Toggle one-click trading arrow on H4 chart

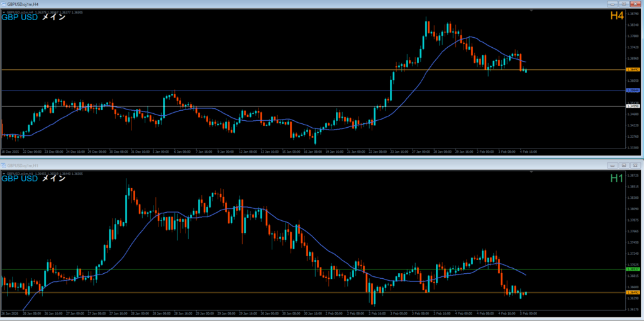click(x=4, y=11)
